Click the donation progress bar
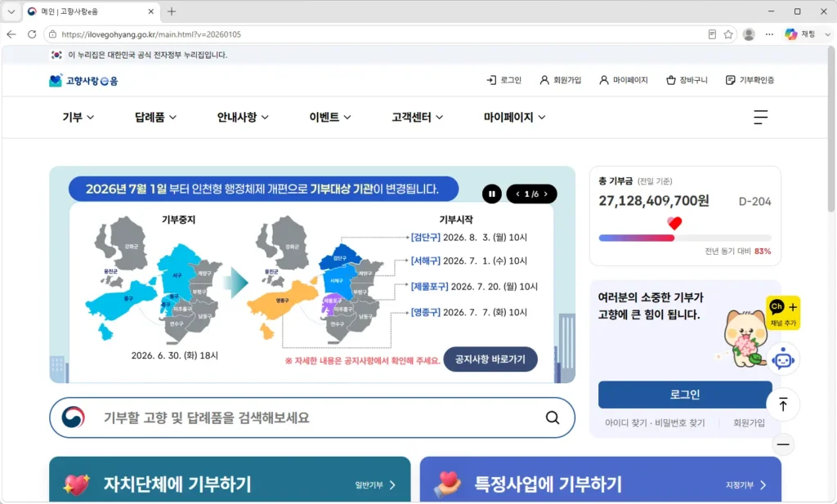 click(x=685, y=238)
